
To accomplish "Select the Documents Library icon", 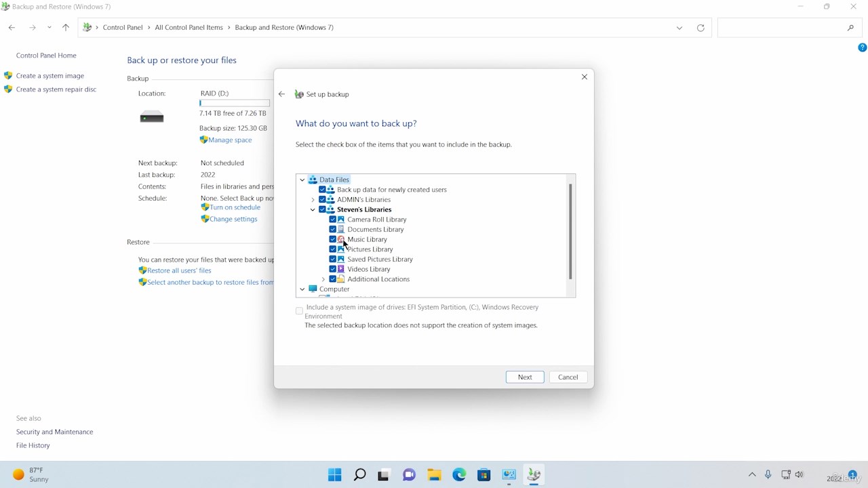I will pos(341,229).
